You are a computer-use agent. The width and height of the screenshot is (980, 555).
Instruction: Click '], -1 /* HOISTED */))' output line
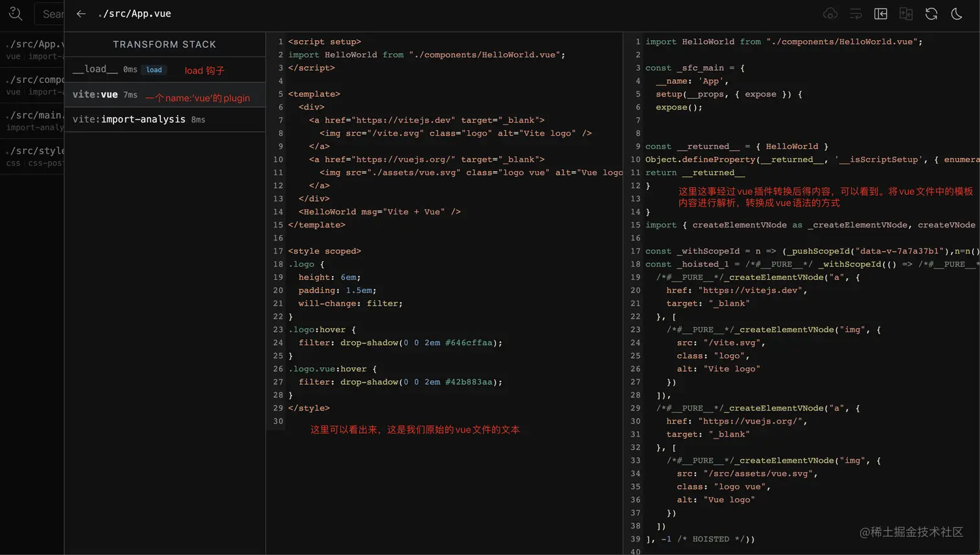(701, 539)
